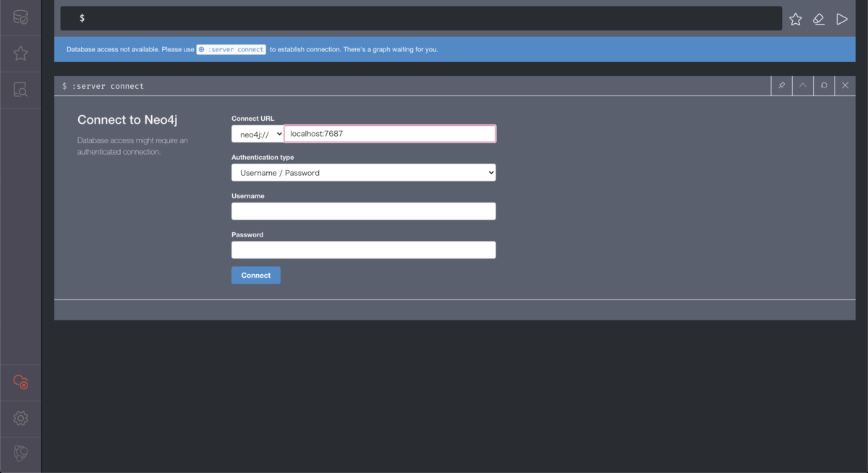Open the About Neo4j icon
This screenshot has height=473, width=868.
[x=20, y=453]
